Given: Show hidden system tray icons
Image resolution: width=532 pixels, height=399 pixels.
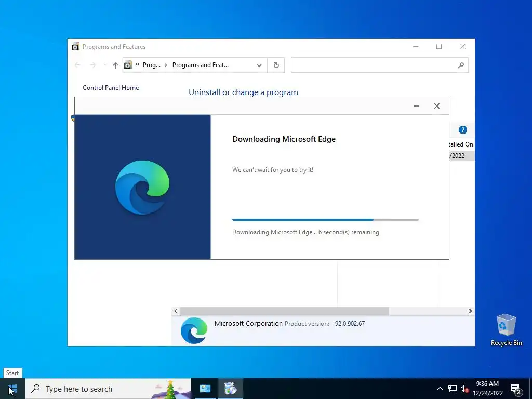Looking at the screenshot, I should [x=440, y=389].
